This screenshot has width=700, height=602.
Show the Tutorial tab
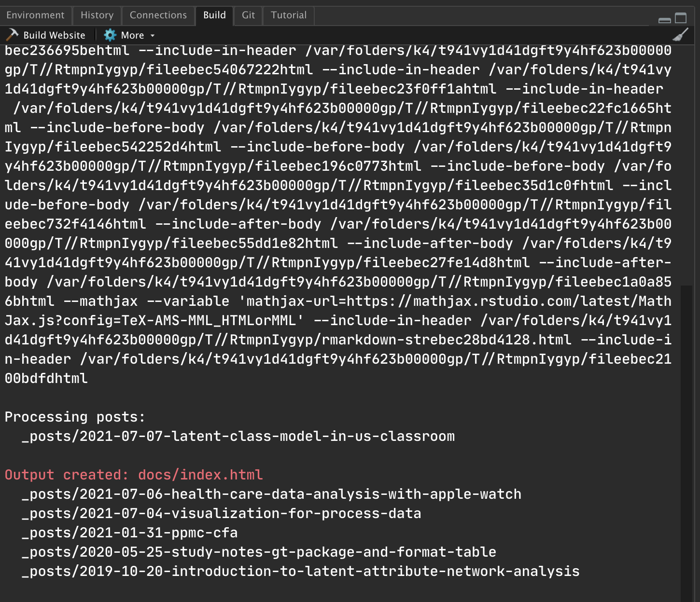click(289, 15)
